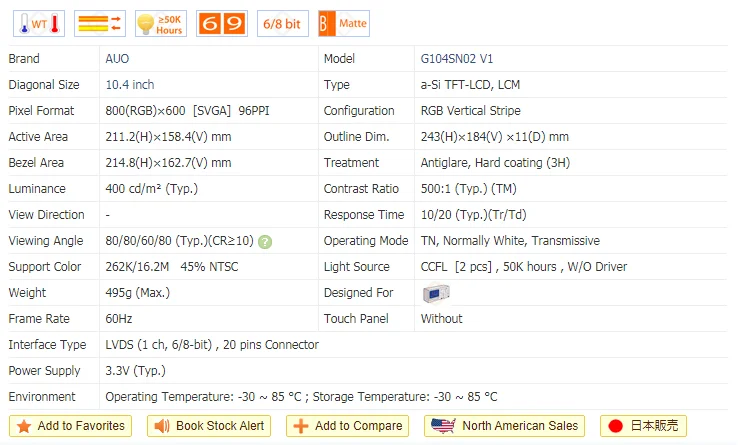Click the CCFL [2 pcs] light source value
Viewport: 738px width, 445px height.
524,267
